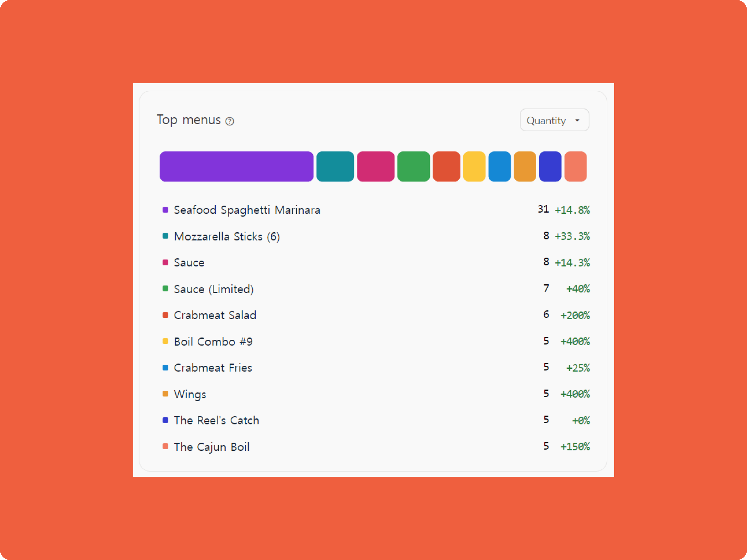Open the Quantity dropdown

(554, 120)
